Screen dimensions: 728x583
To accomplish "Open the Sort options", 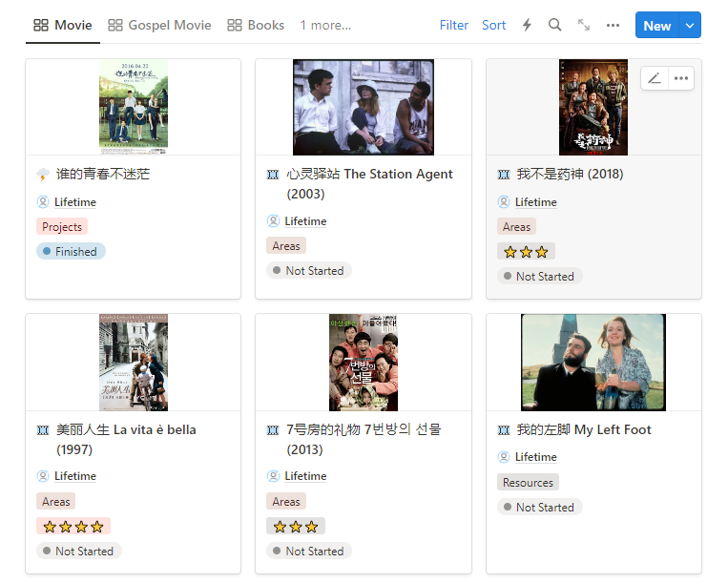I will pos(494,26).
